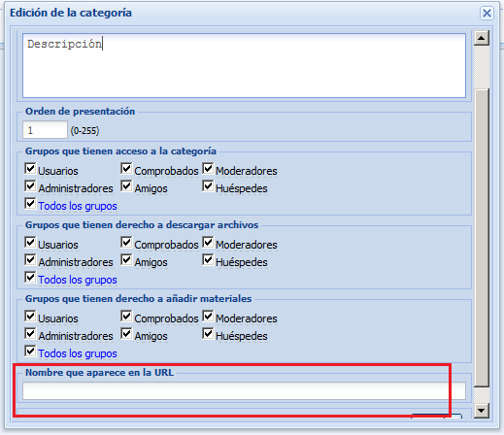Uncheck Comprobados under descargar archivos
The width and height of the screenshot is (504, 435).
point(126,242)
